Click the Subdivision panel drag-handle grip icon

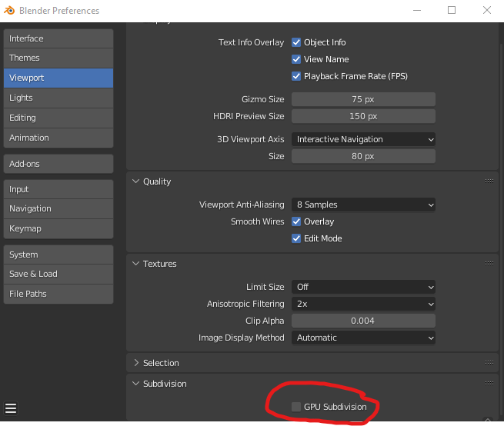pos(489,384)
